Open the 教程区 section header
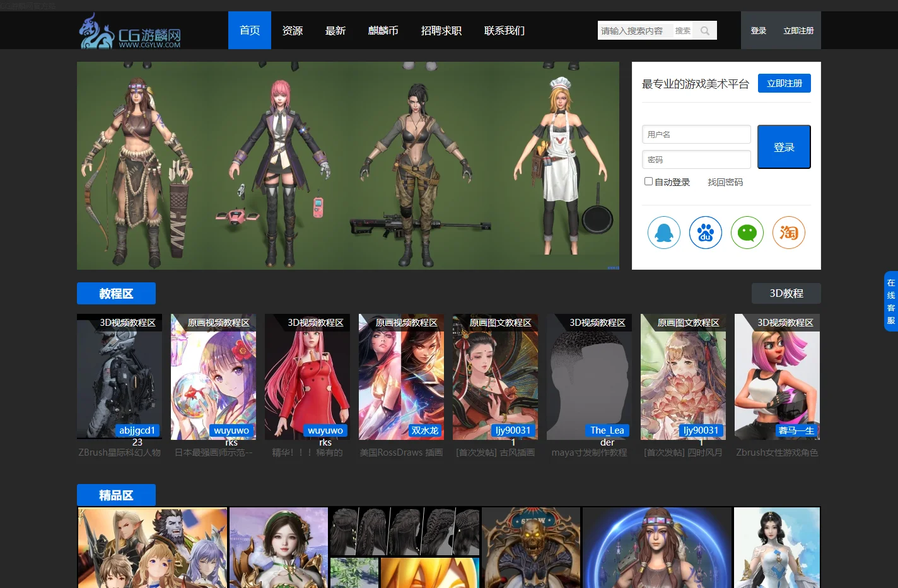 point(116,294)
